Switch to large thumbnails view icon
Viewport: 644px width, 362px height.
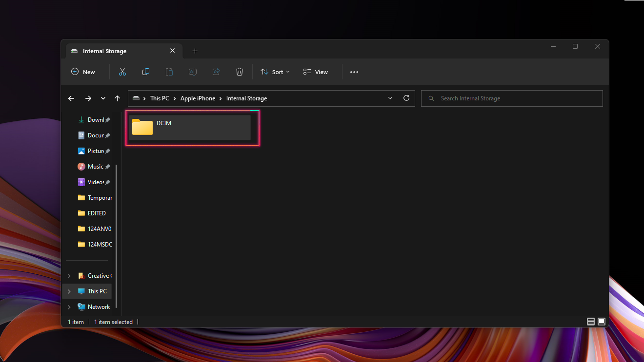(x=602, y=322)
